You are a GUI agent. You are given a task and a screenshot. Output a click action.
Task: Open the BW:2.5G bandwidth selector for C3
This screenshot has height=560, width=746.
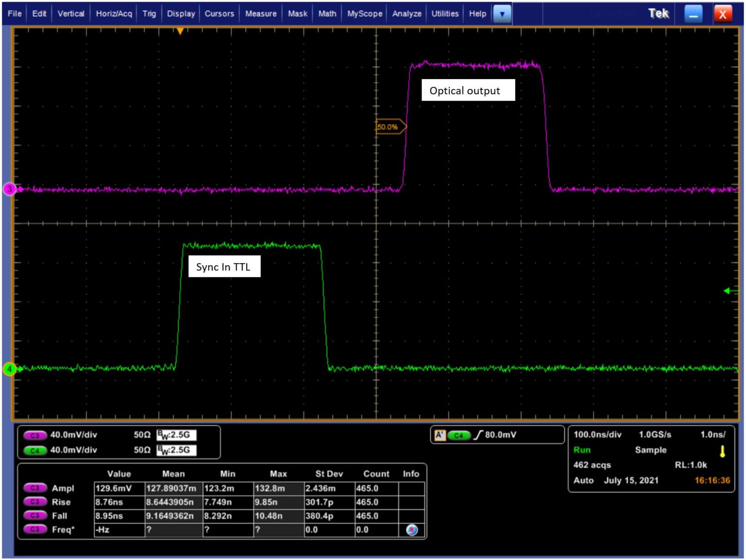pyautogui.click(x=177, y=436)
